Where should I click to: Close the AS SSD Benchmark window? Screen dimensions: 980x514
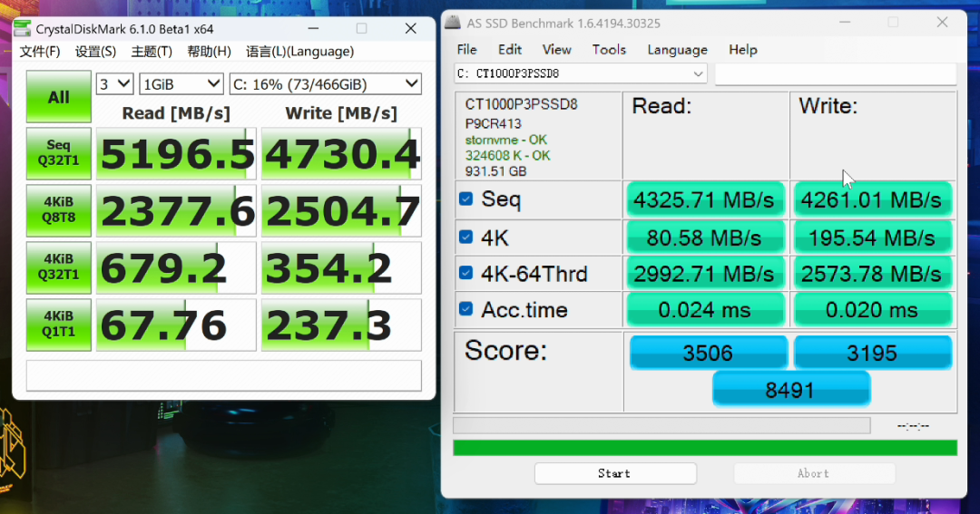[942, 23]
